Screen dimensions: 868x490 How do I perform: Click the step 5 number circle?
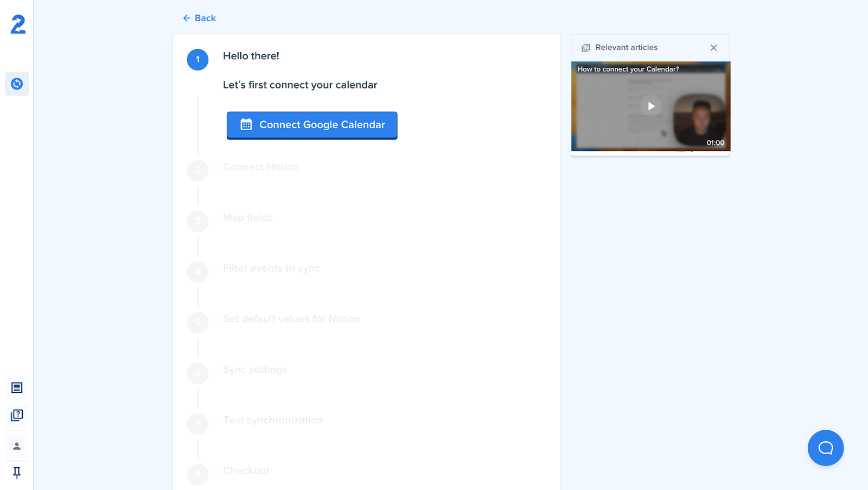coord(197,322)
